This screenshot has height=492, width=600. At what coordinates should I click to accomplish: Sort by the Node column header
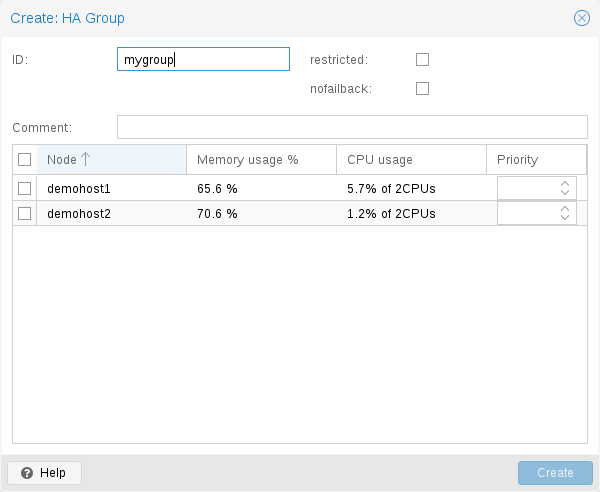[111, 160]
